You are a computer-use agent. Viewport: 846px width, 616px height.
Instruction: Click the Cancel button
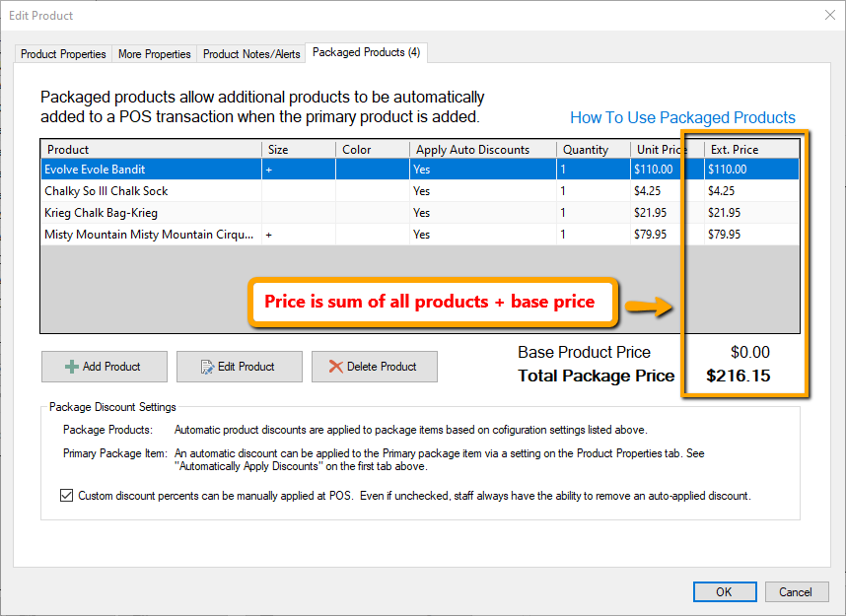tap(796, 591)
